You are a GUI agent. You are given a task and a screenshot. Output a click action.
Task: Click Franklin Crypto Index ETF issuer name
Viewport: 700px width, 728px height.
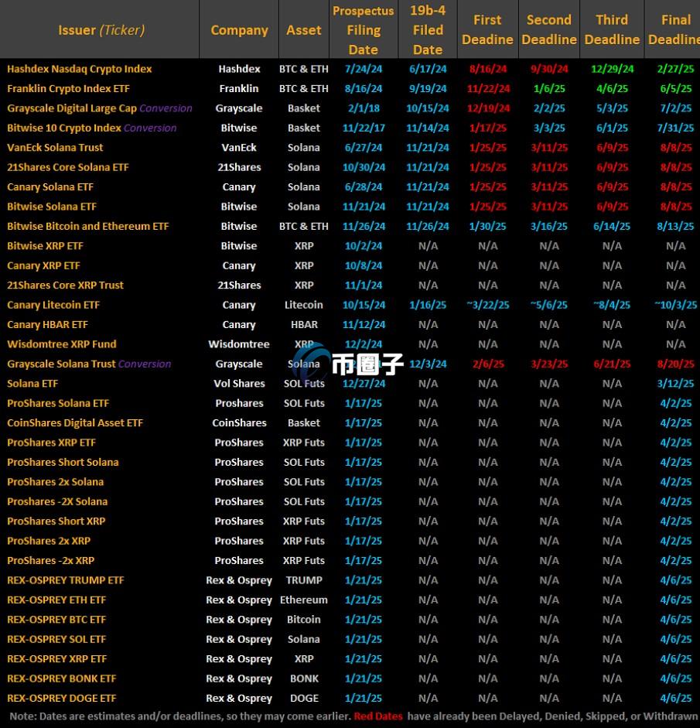[68, 89]
